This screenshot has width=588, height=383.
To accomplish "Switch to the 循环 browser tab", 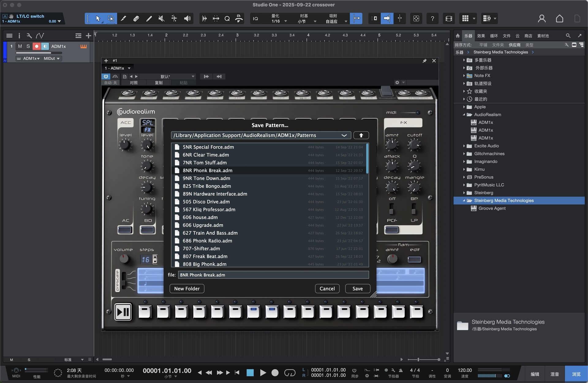I will 494,36.
